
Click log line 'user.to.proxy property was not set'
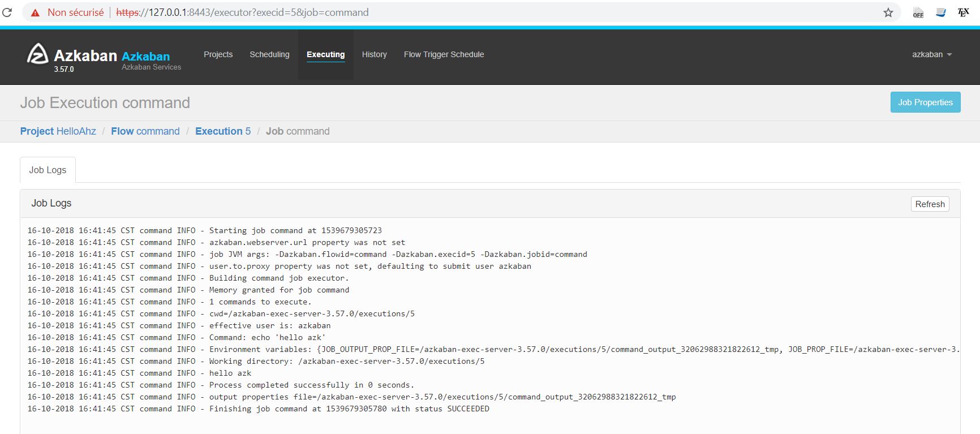coord(280,266)
